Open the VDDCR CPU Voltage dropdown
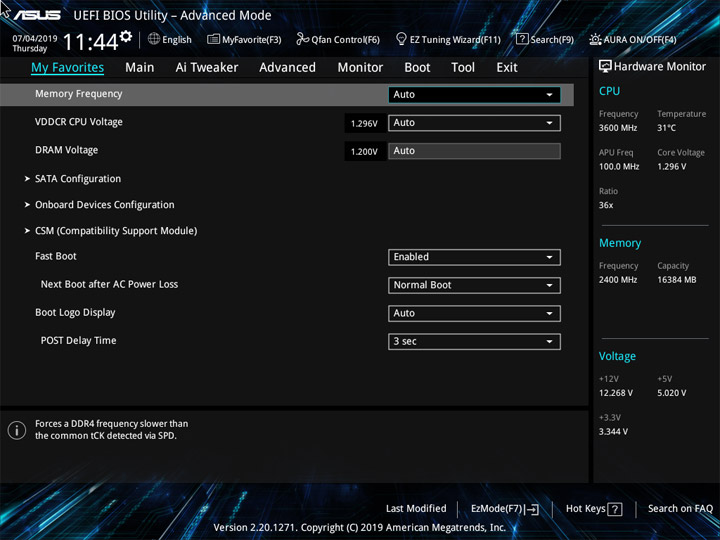 (474, 123)
